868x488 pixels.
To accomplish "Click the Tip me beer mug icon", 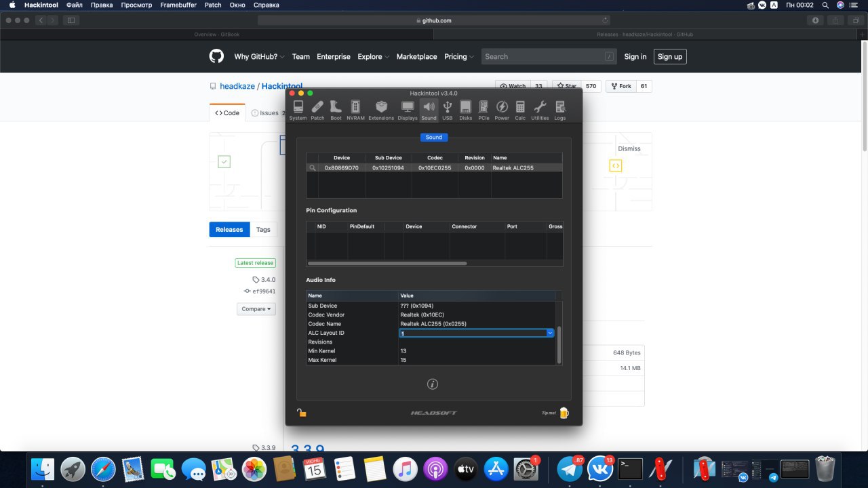I will click(x=564, y=412).
